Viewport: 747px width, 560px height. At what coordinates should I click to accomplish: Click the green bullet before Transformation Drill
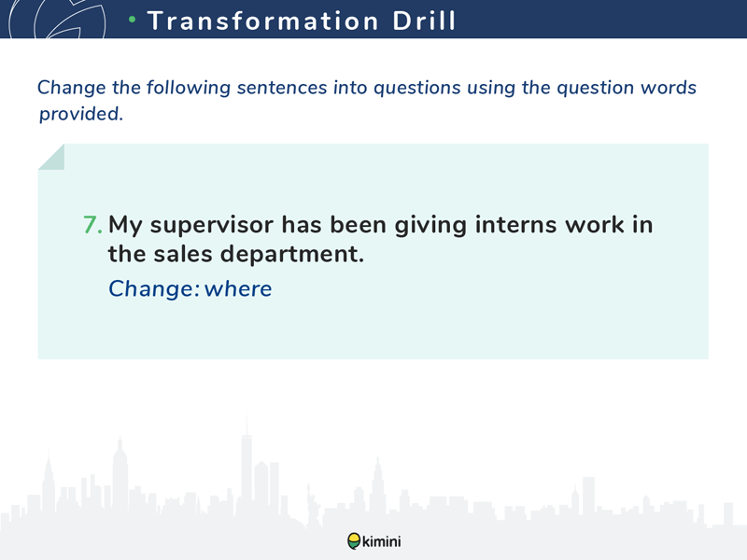[x=133, y=20]
